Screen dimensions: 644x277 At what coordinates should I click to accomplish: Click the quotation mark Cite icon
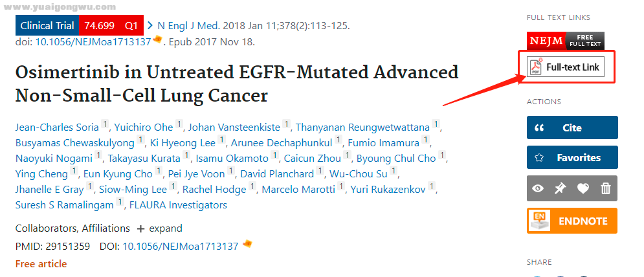click(x=539, y=127)
